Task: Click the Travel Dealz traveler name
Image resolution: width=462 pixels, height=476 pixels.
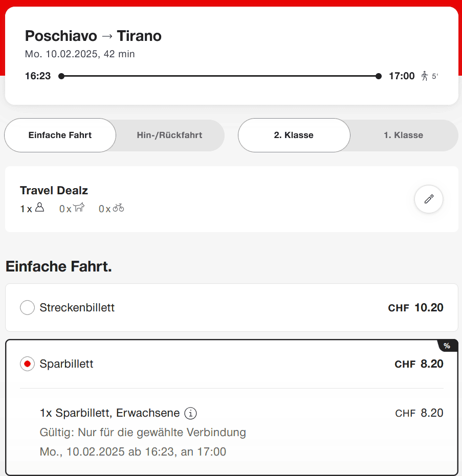Action: 54,191
